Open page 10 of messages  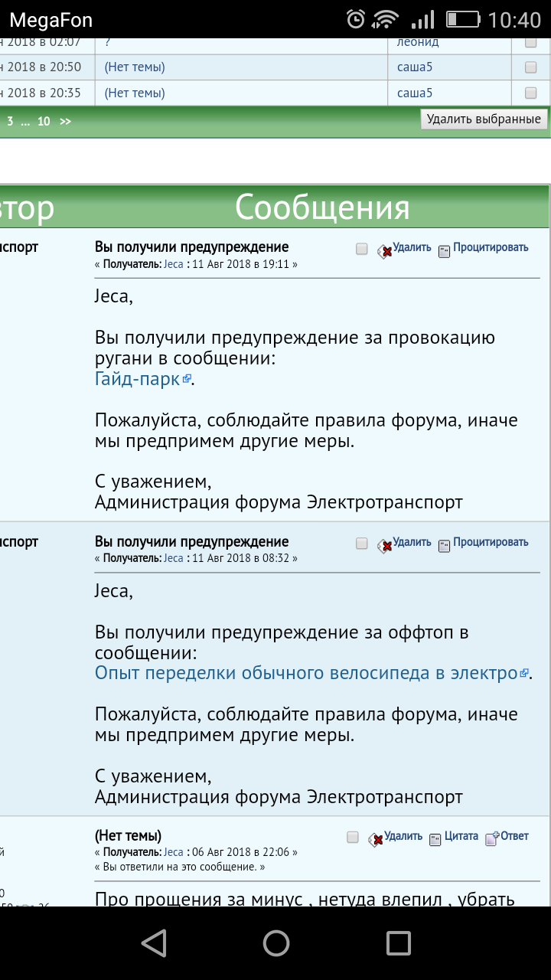44,121
